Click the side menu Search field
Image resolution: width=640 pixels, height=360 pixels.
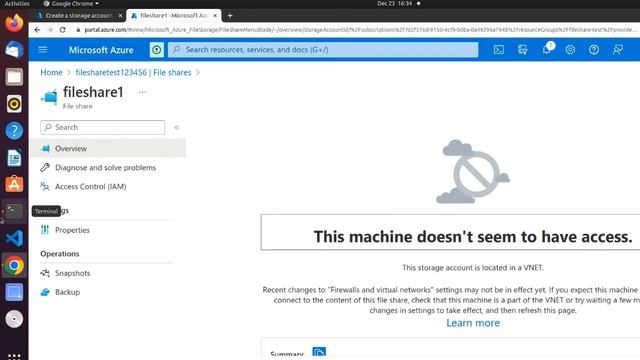(x=102, y=127)
